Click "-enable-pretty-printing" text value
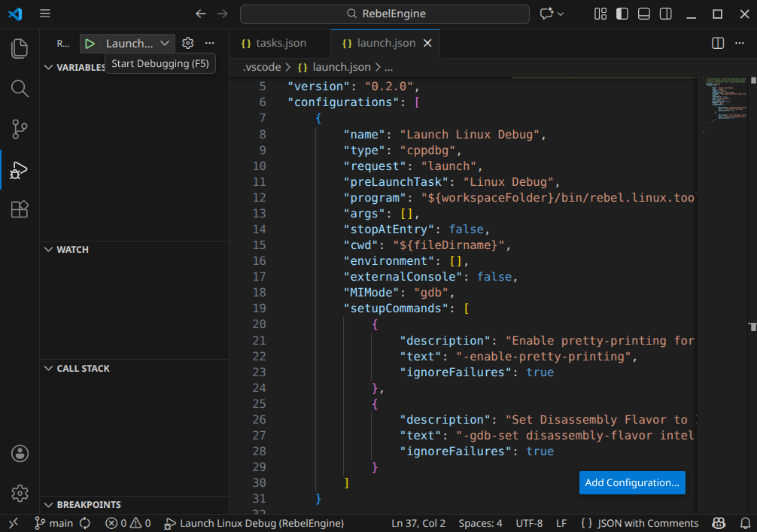This screenshot has height=532, width=757. point(543,356)
